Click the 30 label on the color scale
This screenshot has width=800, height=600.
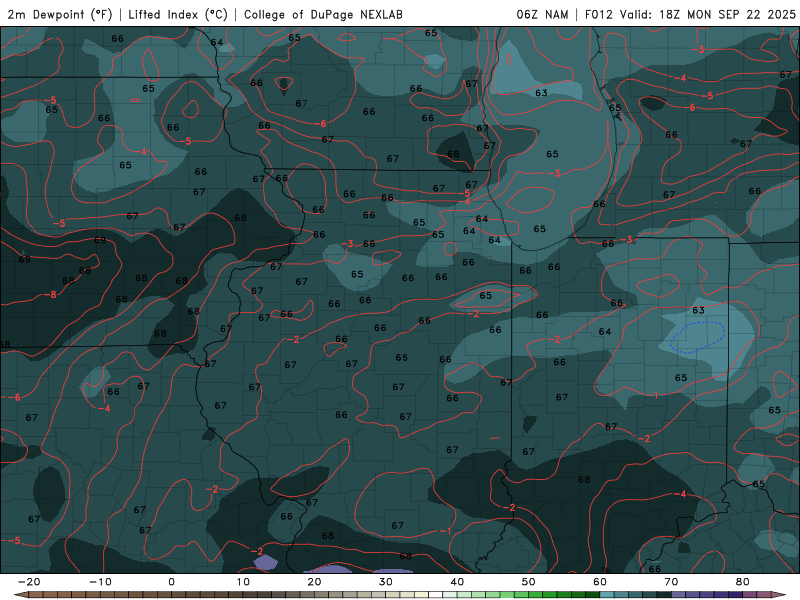(386, 582)
